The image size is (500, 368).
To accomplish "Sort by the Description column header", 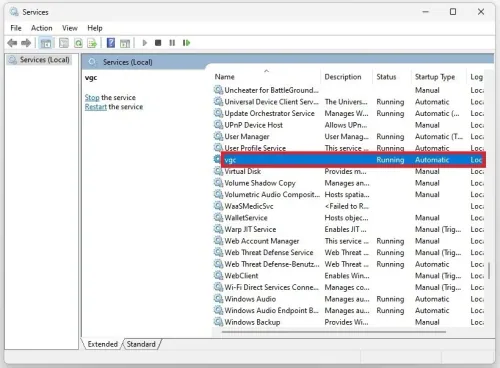I will pyautogui.click(x=347, y=77).
